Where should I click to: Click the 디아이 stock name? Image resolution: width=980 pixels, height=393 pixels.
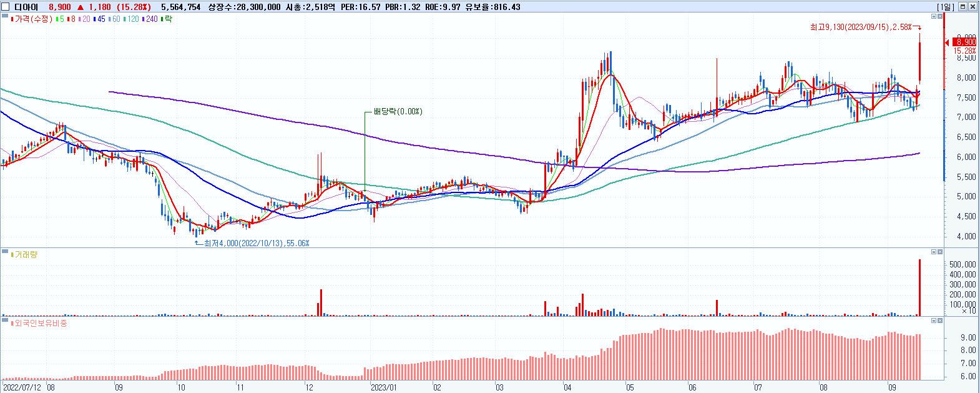click(26, 7)
